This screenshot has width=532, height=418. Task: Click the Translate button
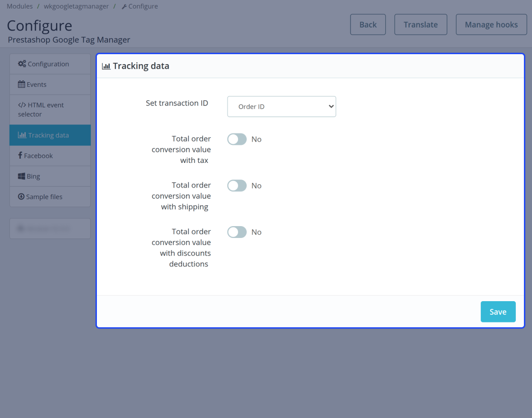[x=421, y=24]
